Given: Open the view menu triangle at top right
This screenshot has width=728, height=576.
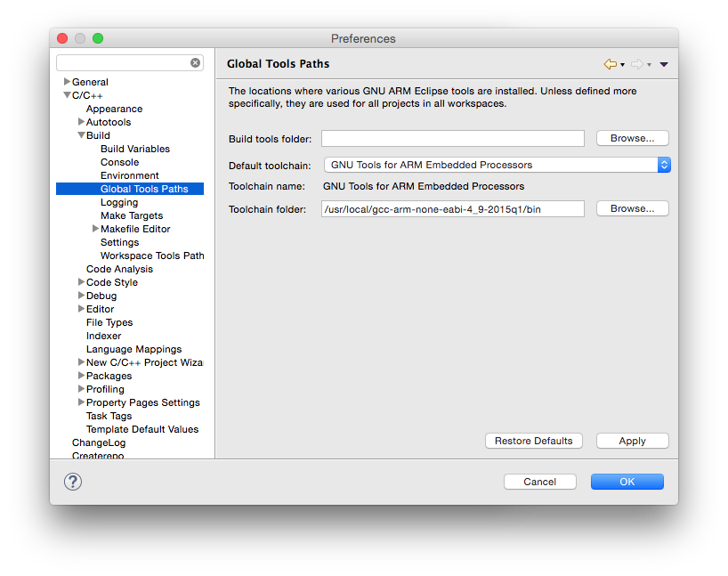Looking at the screenshot, I should tap(662, 63).
